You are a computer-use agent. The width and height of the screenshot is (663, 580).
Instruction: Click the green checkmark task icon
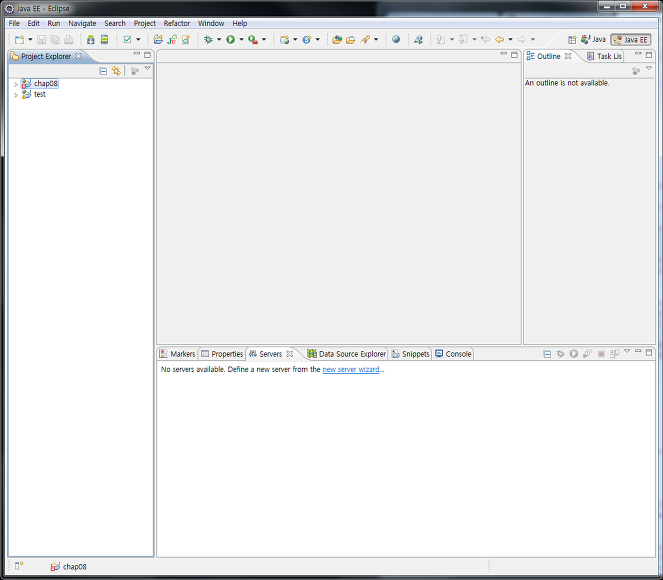tap(127, 40)
